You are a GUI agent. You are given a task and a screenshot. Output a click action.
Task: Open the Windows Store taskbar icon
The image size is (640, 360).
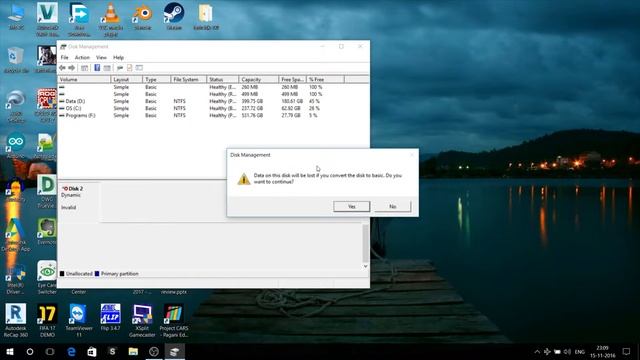coord(92,351)
